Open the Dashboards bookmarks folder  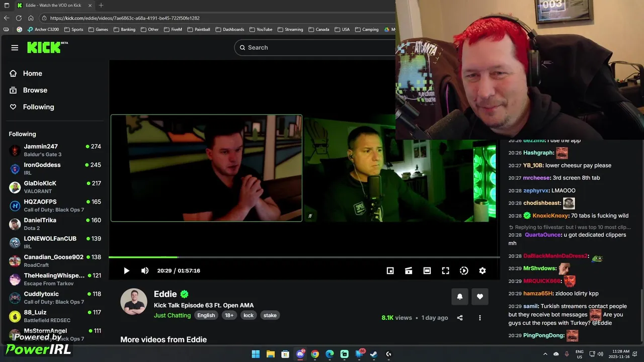click(230, 29)
